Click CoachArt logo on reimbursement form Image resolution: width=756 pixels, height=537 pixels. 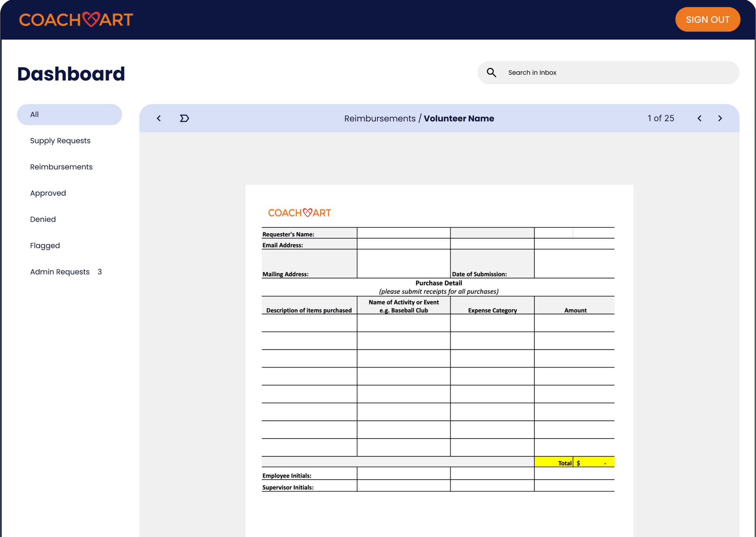pos(299,213)
